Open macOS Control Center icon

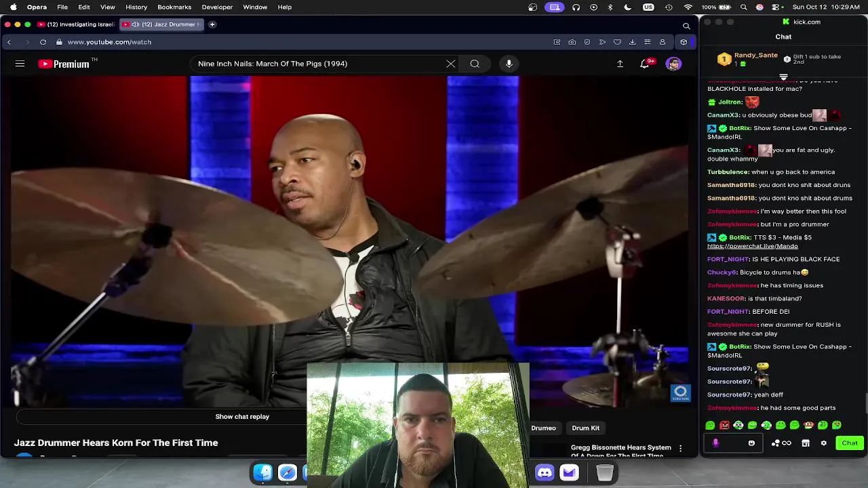(x=775, y=7)
